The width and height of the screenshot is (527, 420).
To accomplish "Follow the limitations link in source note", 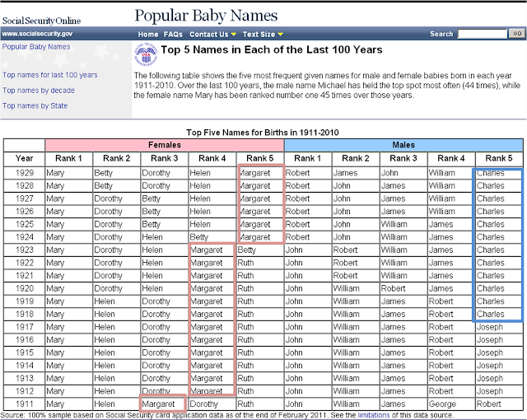I will [x=373, y=415].
